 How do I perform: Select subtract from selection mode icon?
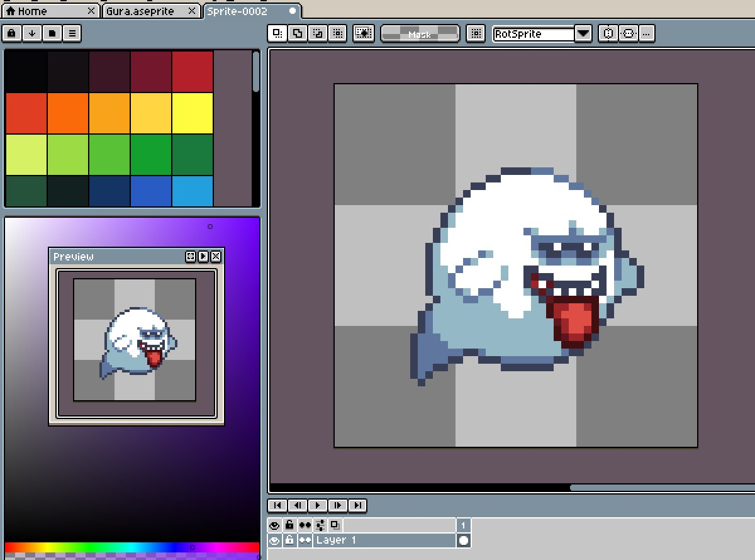click(x=318, y=33)
